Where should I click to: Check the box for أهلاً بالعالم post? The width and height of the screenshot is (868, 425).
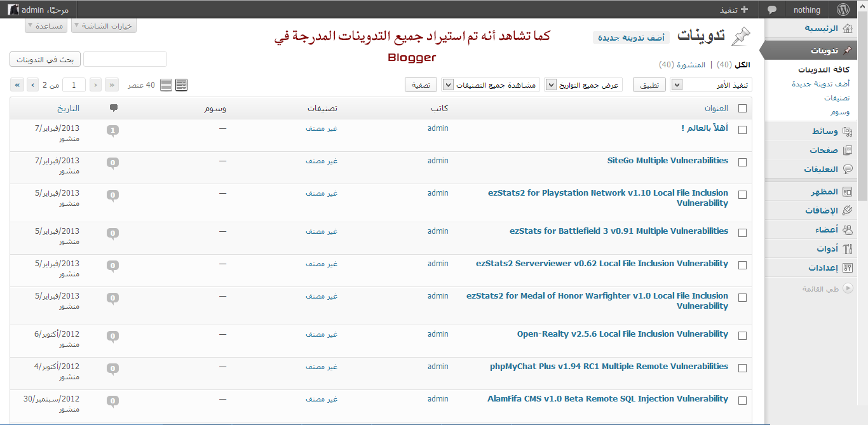coord(742,130)
